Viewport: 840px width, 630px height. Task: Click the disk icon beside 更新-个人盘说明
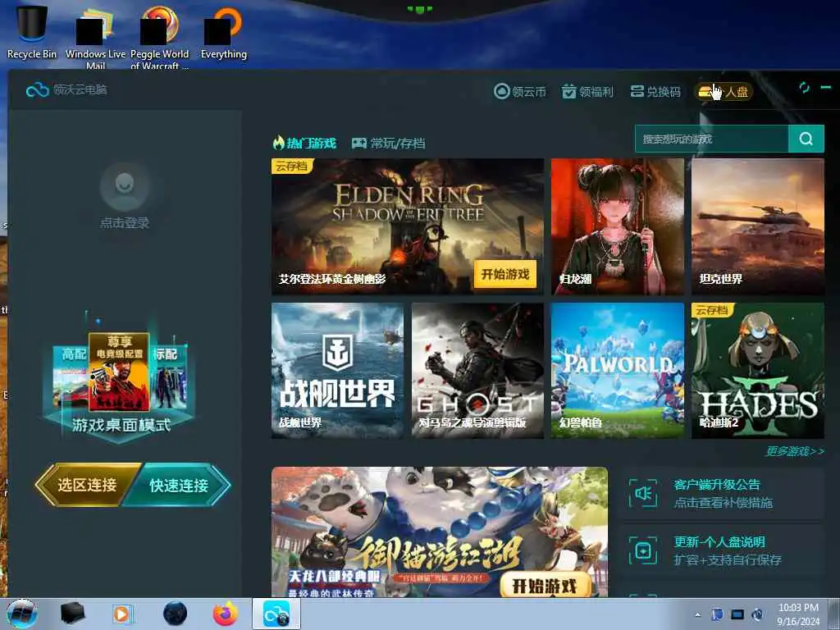click(642, 550)
